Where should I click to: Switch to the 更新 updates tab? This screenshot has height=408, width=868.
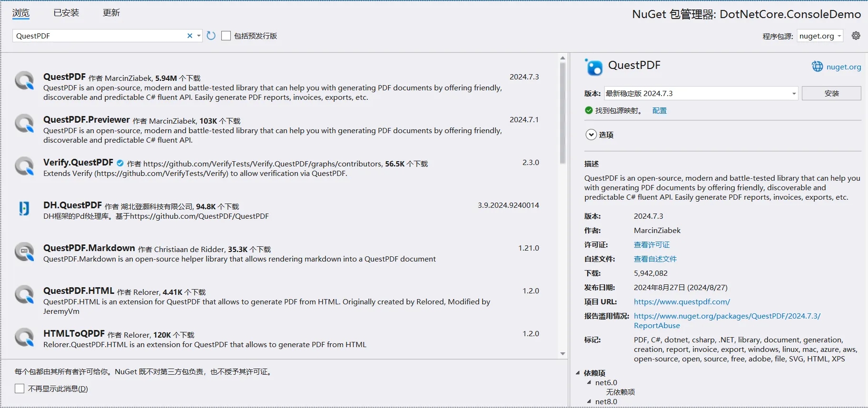tap(111, 13)
